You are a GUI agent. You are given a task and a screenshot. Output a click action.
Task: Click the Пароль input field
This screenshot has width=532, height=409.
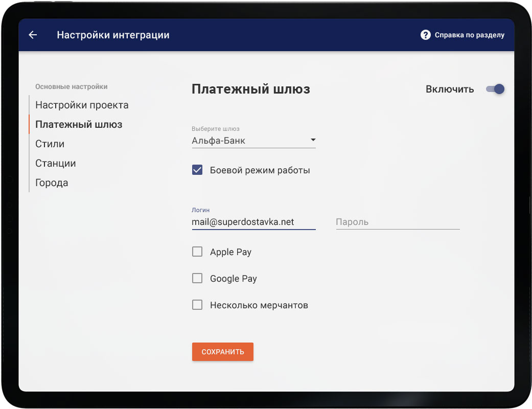[398, 222]
